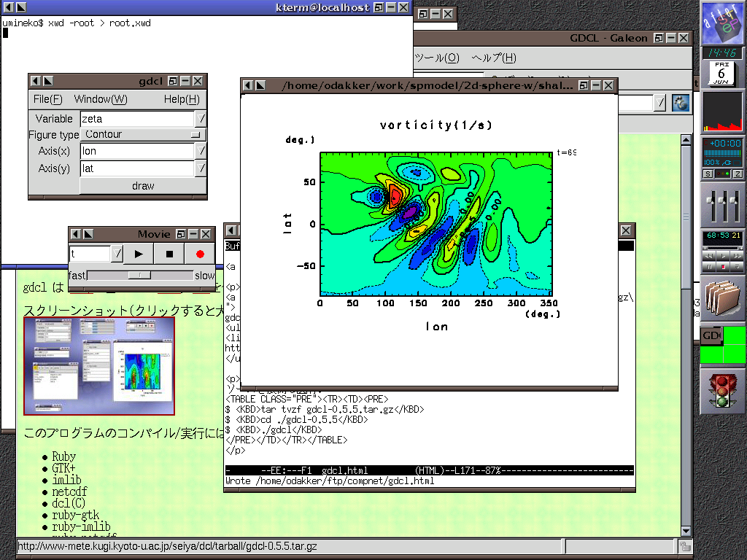The image size is (747, 560).
Task: Click the CPU load monitor graph in dock
Action: click(723, 112)
